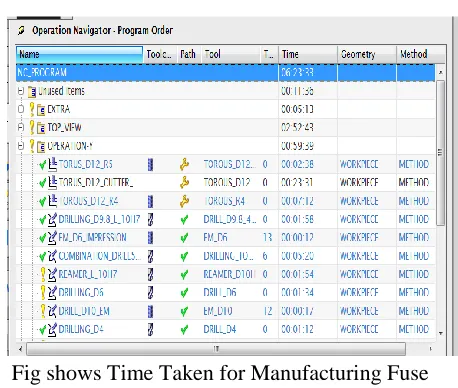
Task: Click the toolchange icon in EM_D6_IMPRESSION row
Action: pos(150,238)
